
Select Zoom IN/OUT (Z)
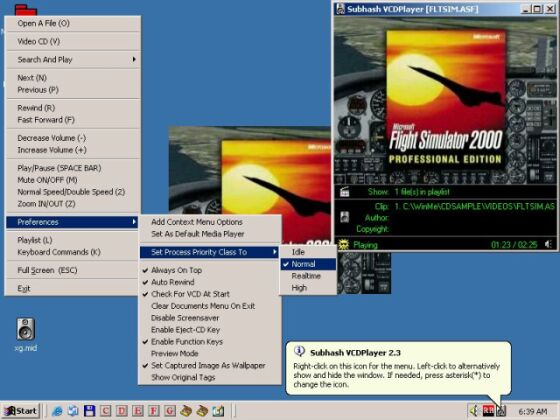72,204
